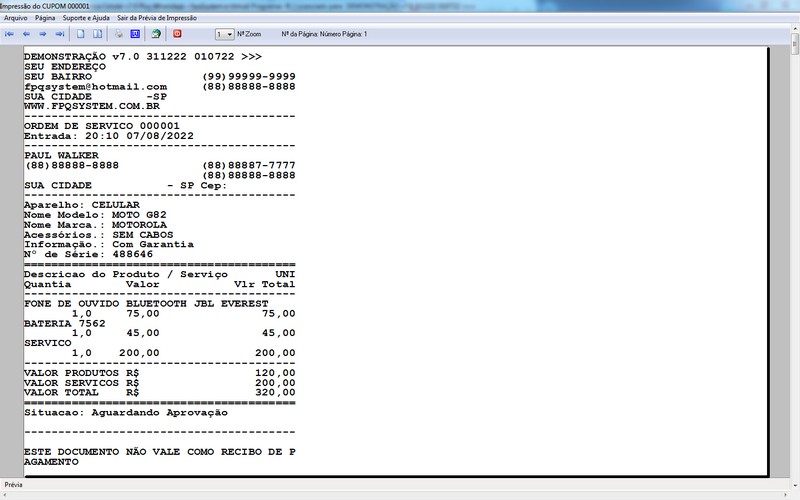Click the 'Impressão do CUPOM 000001' window title
The width and height of the screenshot is (800, 500).
(45, 6)
